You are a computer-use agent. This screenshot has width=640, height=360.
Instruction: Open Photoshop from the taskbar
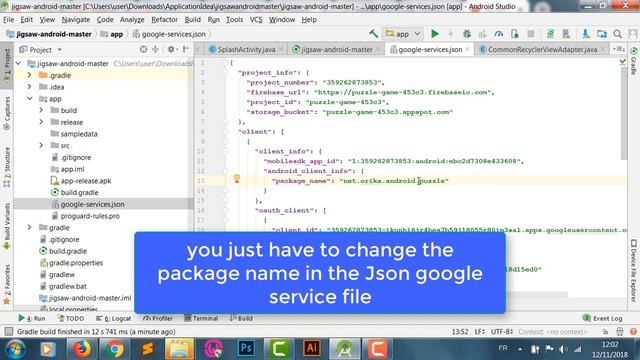coord(246,349)
